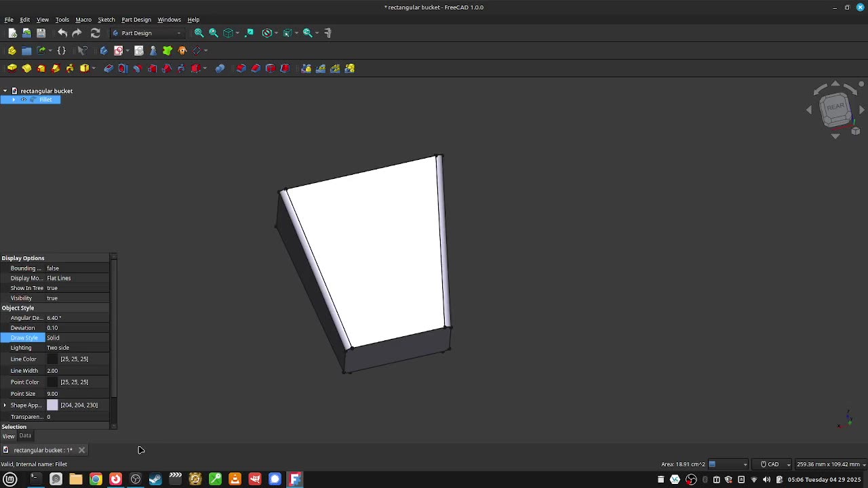Edit the Line Width 2.00 value
The image size is (868, 488).
tap(77, 371)
